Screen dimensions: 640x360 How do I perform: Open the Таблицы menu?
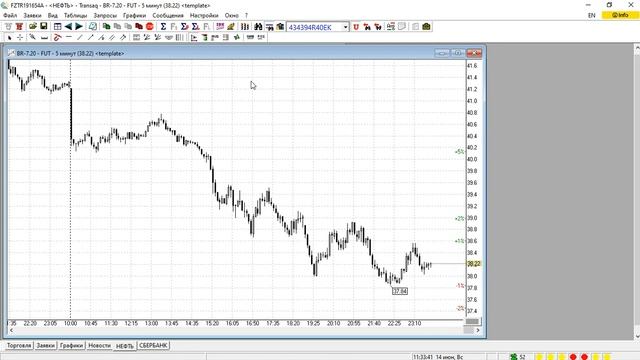pyautogui.click(x=76, y=16)
